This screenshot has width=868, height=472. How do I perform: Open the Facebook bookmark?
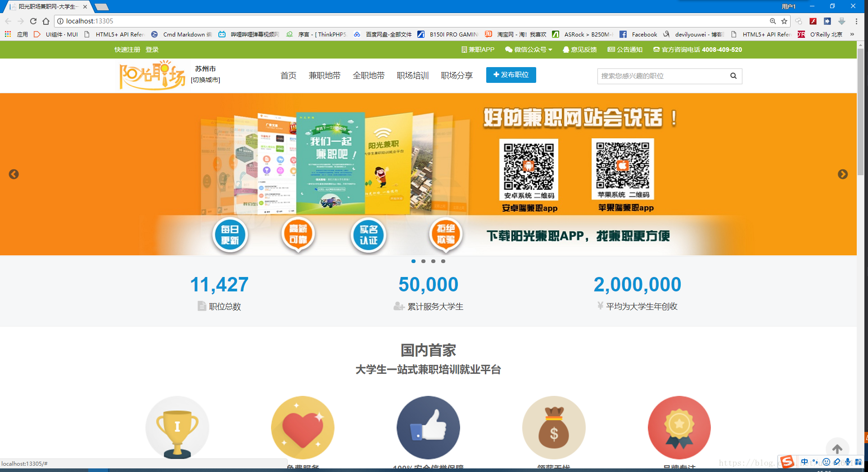pos(638,34)
